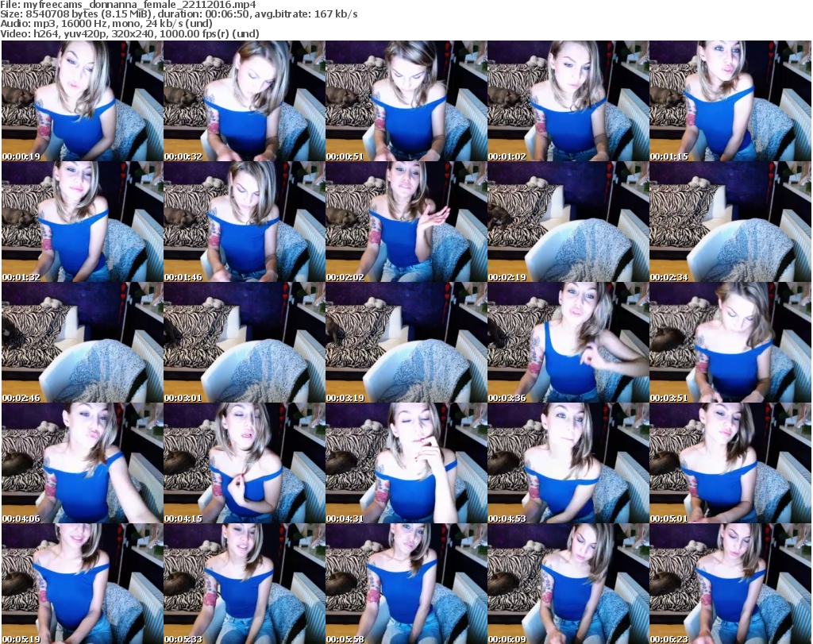This screenshot has height=644, width=813.
Task: Choose the empty chair frame at 00:02:19
Action: click(x=568, y=222)
